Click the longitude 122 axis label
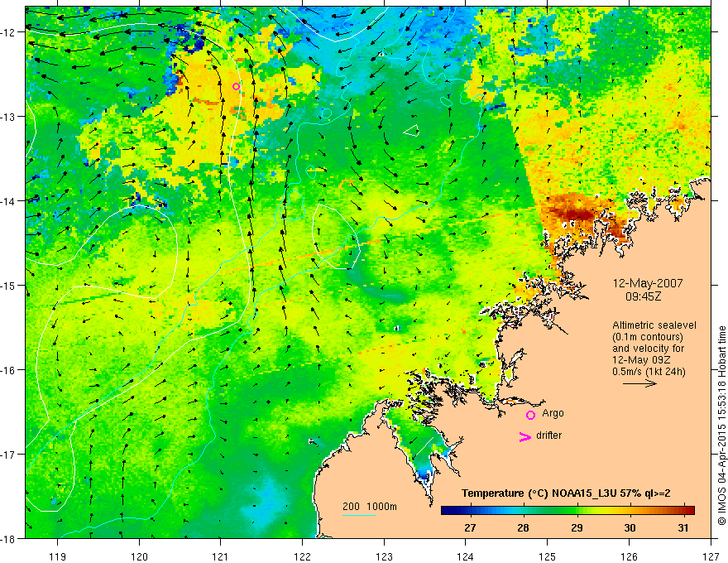Viewport: 728px width, 563px height. pyautogui.click(x=302, y=556)
